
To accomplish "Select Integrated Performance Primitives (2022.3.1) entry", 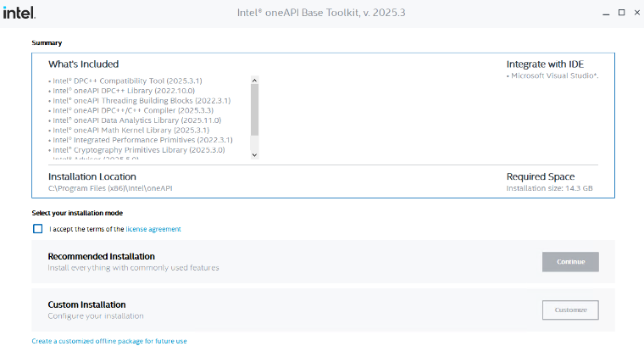I will (141, 140).
